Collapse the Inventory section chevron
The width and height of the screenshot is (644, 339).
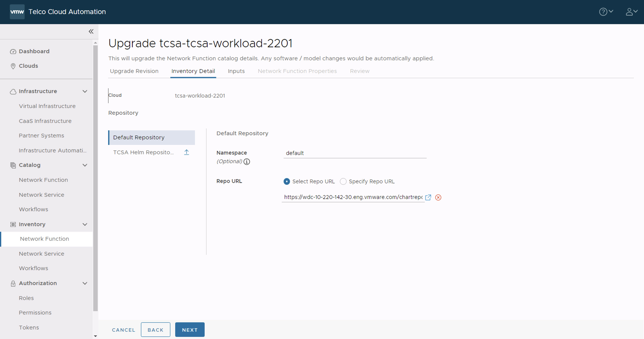coord(85,225)
